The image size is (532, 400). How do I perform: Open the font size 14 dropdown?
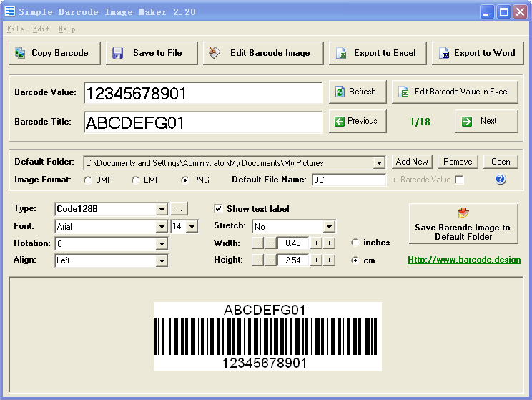(x=192, y=227)
